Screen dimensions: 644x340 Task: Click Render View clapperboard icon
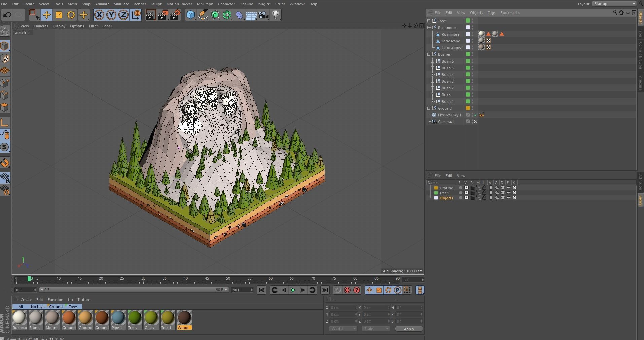point(150,15)
